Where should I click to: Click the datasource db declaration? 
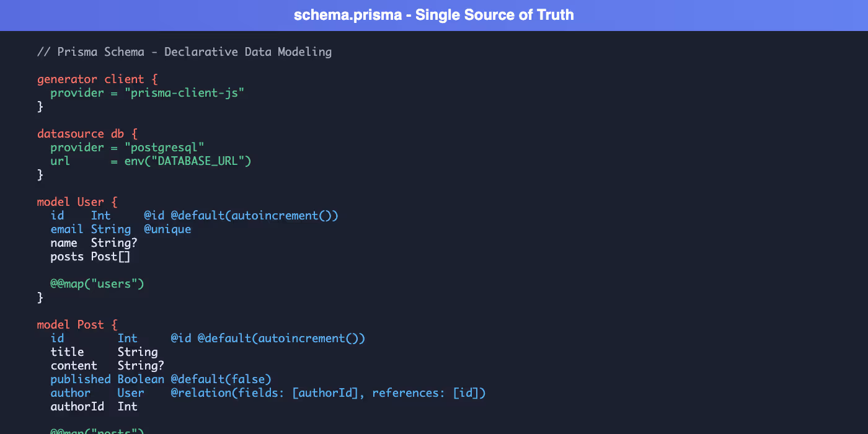(87, 134)
